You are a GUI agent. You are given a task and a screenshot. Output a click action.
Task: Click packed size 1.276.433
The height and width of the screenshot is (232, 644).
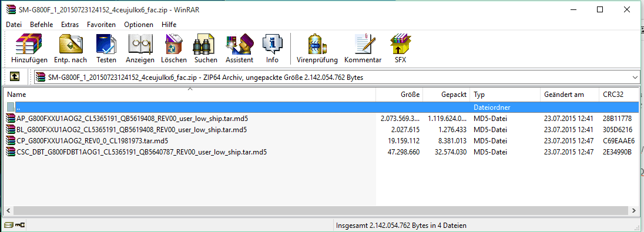(451, 130)
